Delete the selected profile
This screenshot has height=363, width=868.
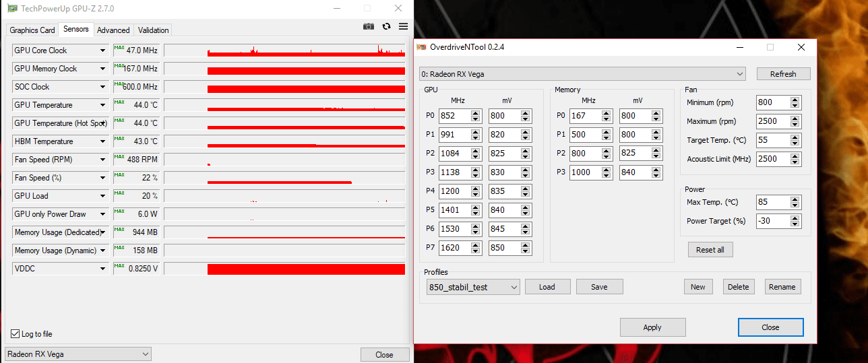pos(738,287)
